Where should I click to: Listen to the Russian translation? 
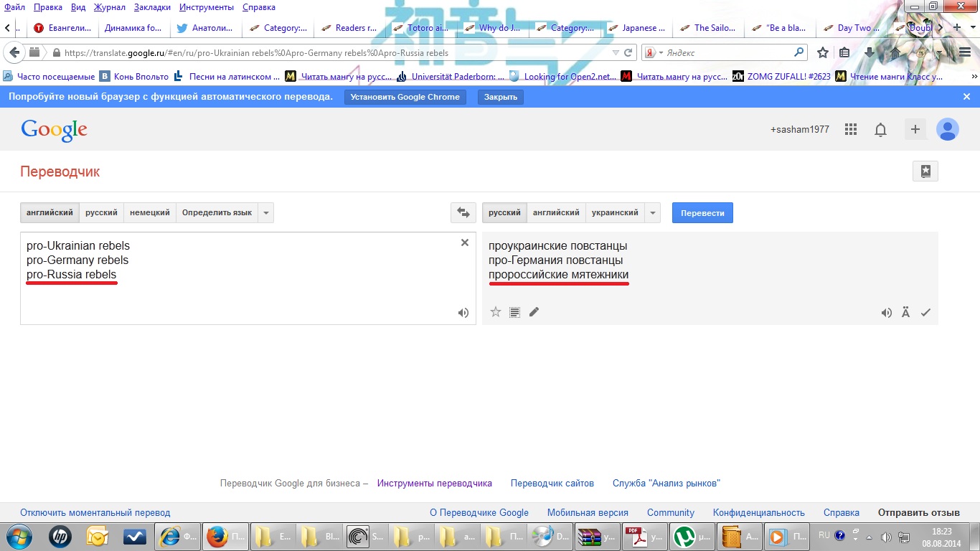[887, 313]
